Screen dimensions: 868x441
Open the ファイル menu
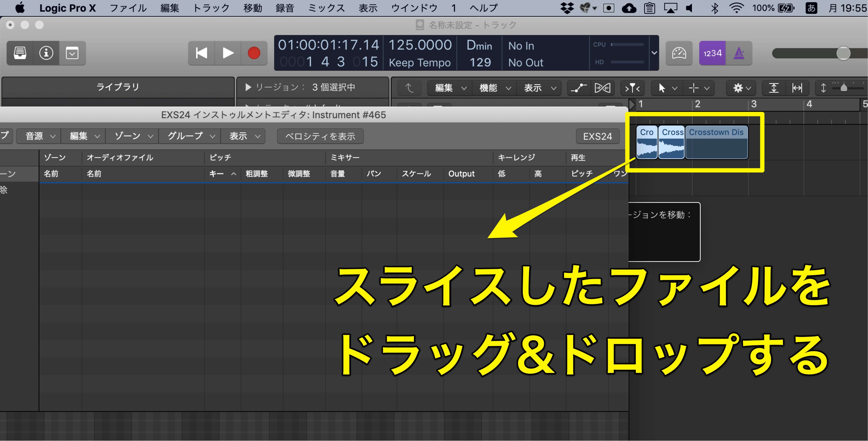(x=128, y=8)
